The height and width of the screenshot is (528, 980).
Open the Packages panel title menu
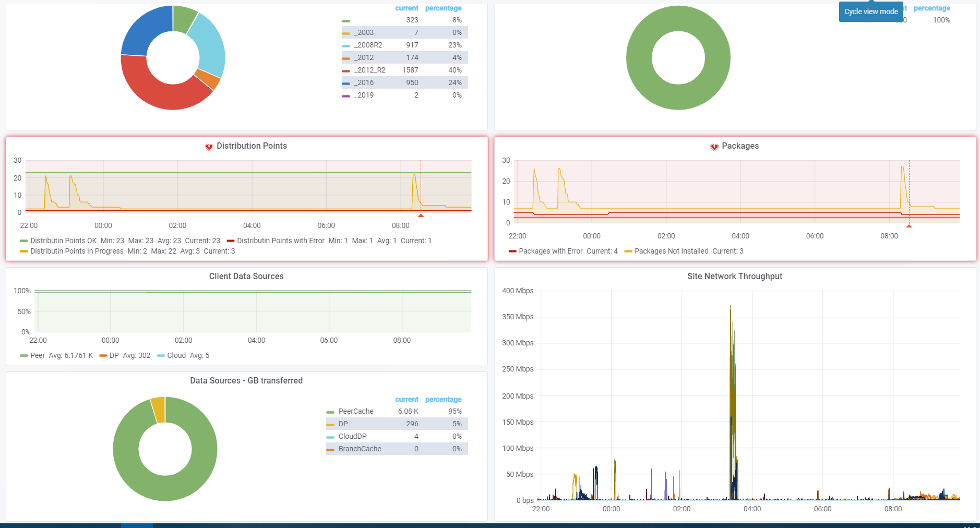740,146
